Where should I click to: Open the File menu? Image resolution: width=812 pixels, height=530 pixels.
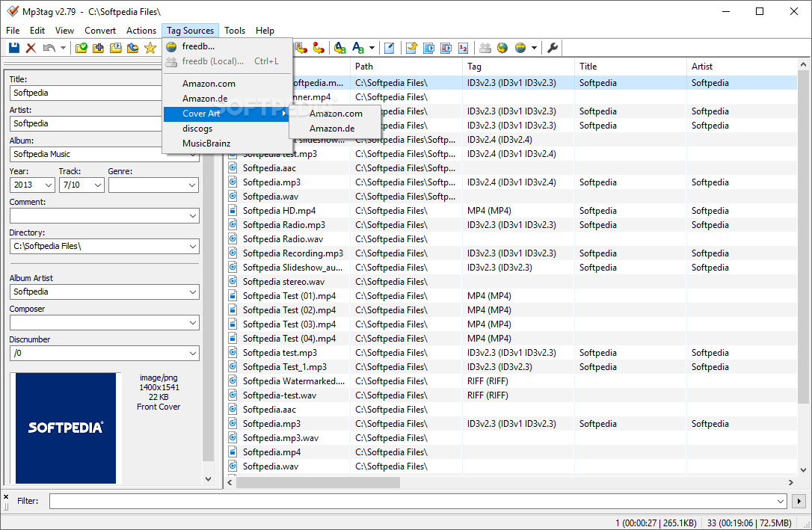coord(13,31)
